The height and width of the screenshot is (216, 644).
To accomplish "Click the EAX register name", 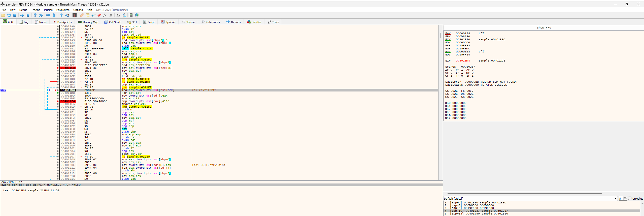I will (448, 34).
